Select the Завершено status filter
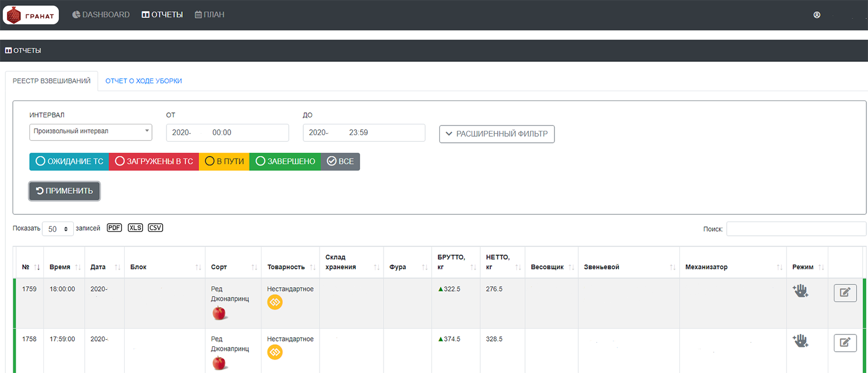The height and width of the screenshot is (373, 868). coord(285,162)
